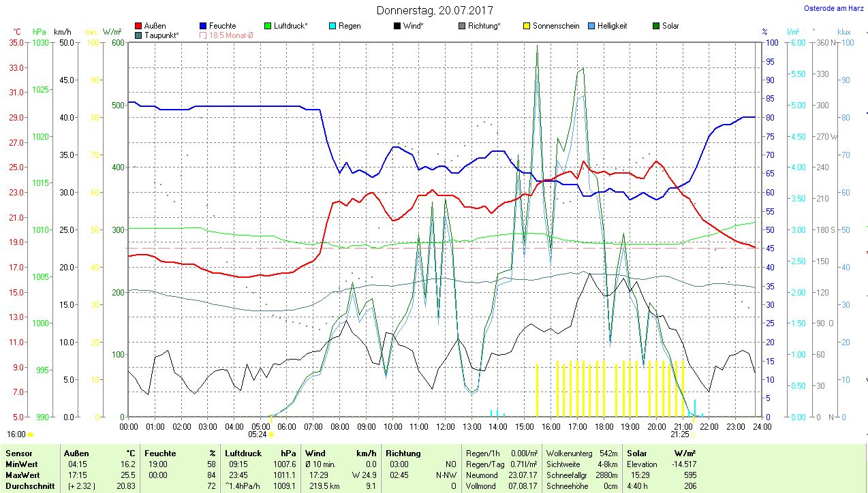Viewport: 868px width, 493px height.
Task: Click the yellow Sonnenschein legend square
Action: 526,26
